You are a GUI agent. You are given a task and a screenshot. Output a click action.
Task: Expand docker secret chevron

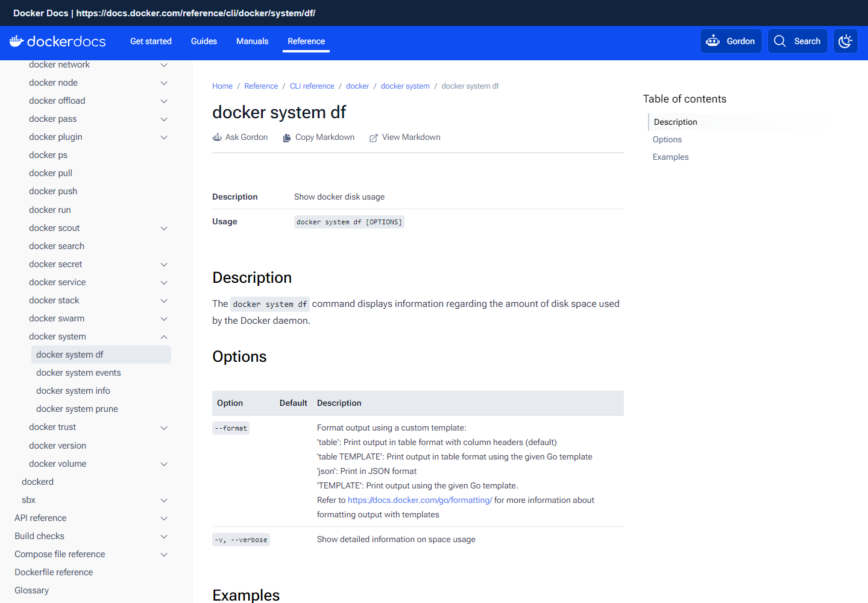tap(164, 264)
